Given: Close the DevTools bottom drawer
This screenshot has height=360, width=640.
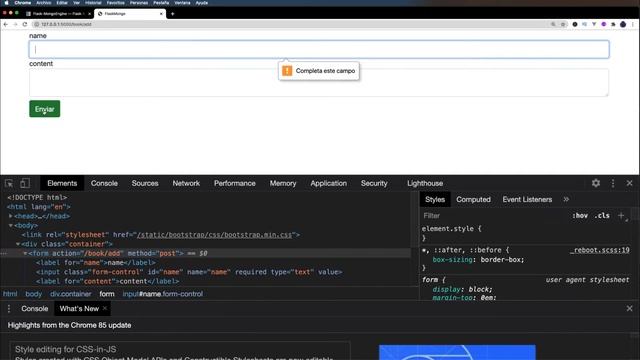Looking at the screenshot, I should [x=629, y=309].
